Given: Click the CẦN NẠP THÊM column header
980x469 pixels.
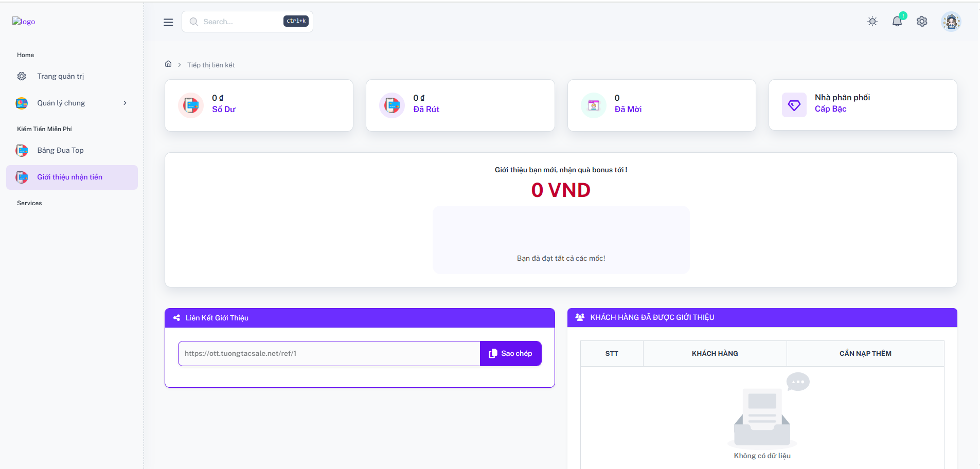Looking at the screenshot, I should coord(865,354).
